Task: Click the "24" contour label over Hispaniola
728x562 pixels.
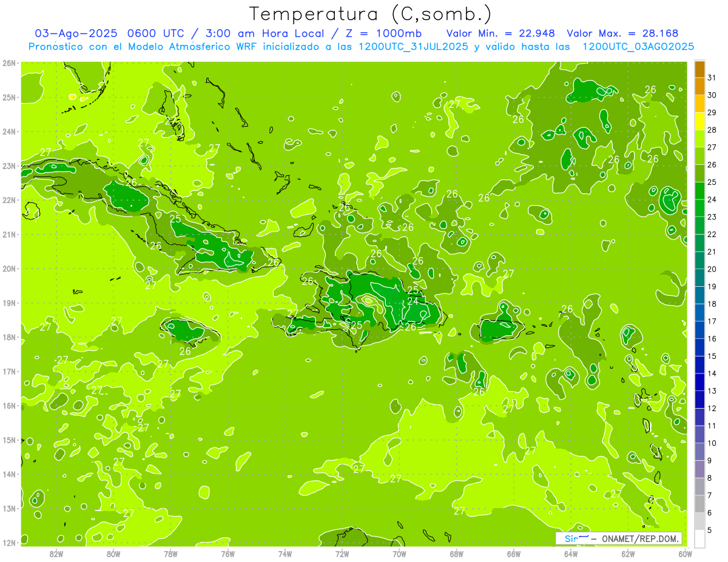Action: pos(413,301)
